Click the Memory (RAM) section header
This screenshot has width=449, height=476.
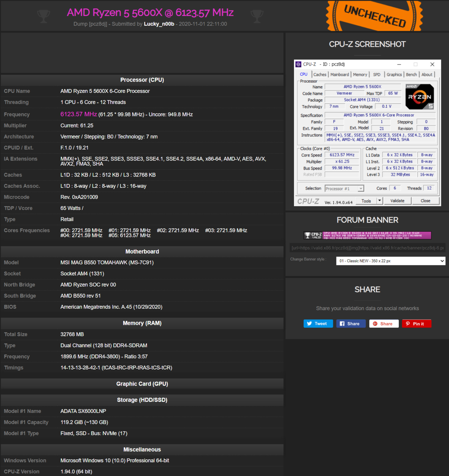142,323
